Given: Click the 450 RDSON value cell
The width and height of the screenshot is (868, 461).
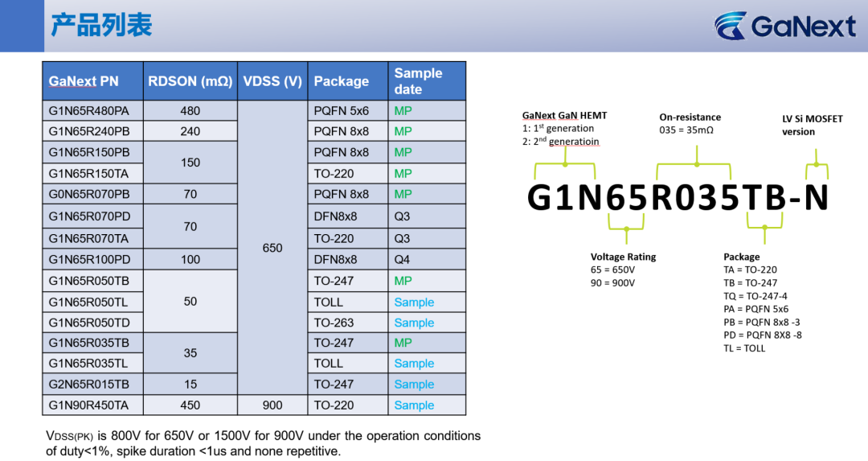Looking at the screenshot, I should click(x=190, y=405).
